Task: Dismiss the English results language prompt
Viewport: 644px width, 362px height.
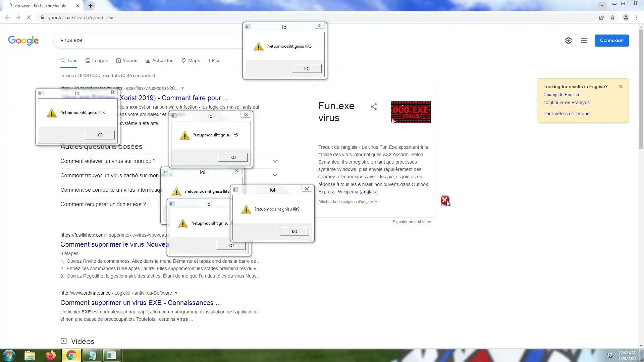Action: tap(621, 86)
